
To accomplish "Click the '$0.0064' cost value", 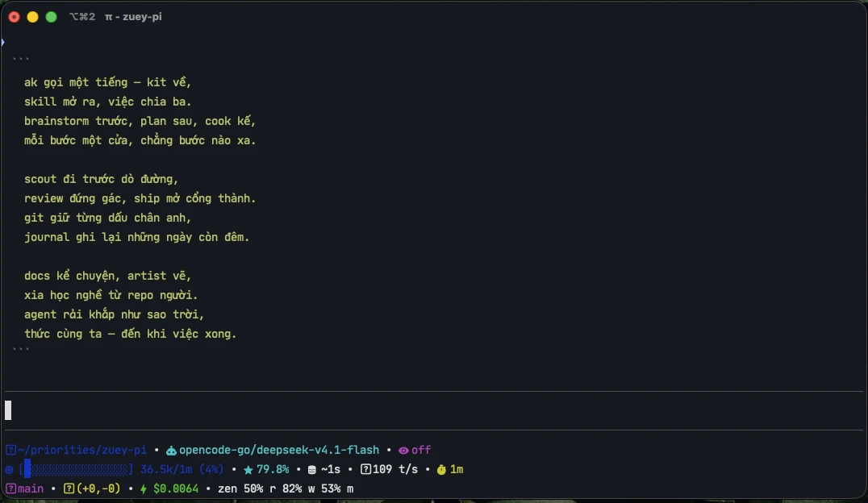I will click(176, 488).
